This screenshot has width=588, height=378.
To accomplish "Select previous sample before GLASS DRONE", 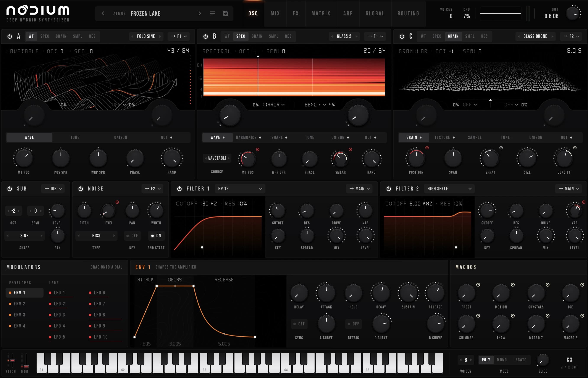I will tap(519, 36).
